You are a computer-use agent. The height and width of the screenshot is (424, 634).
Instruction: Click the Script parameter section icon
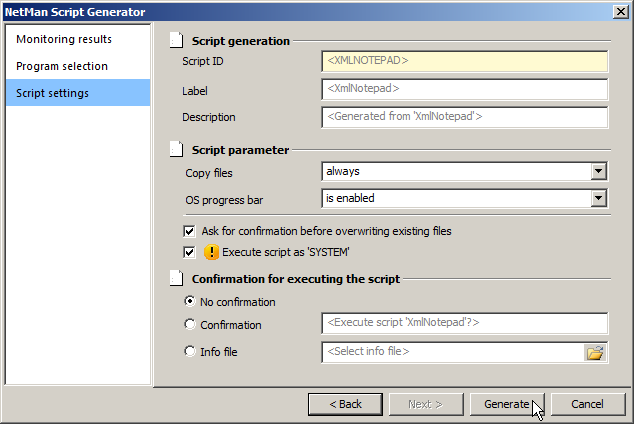(177, 150)
